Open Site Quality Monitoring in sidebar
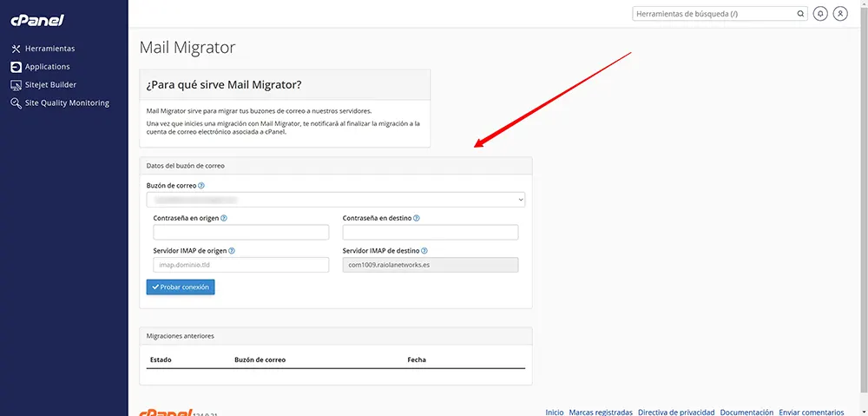 pos(67,103)
